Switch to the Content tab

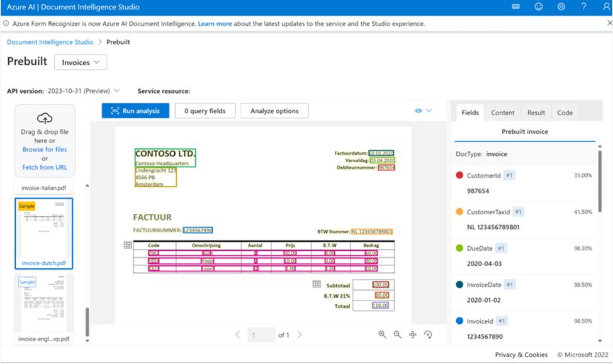coord(502,113)
